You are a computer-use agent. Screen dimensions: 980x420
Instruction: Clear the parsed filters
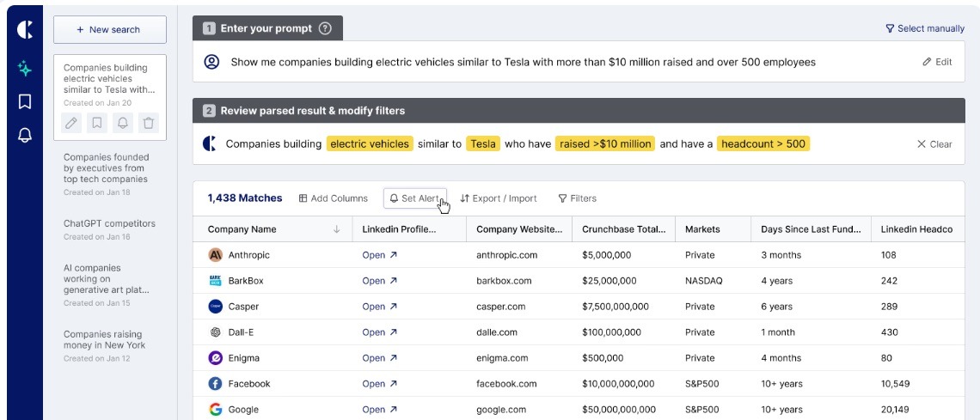pyautogui.click(x=934, y=144)
